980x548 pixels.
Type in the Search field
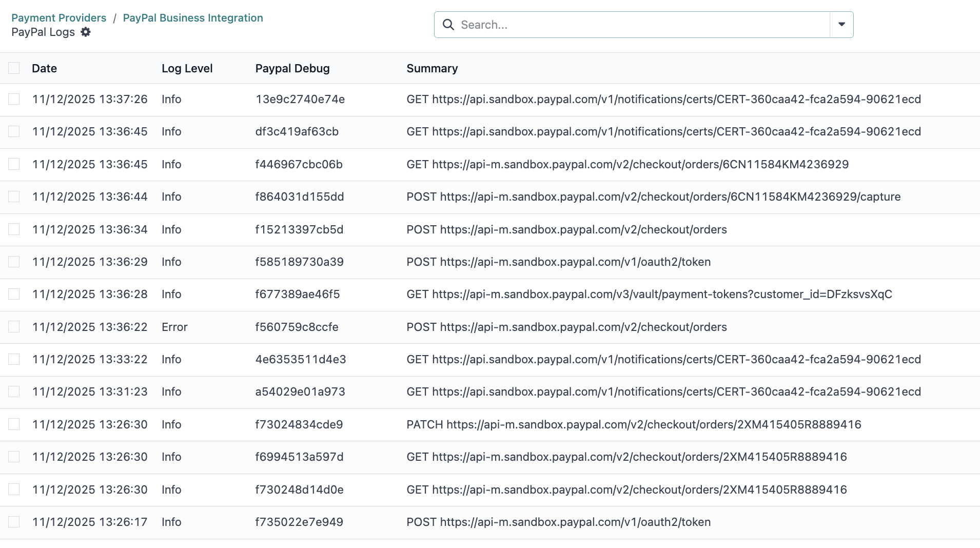pyautogui.click(x=641, y=25)
